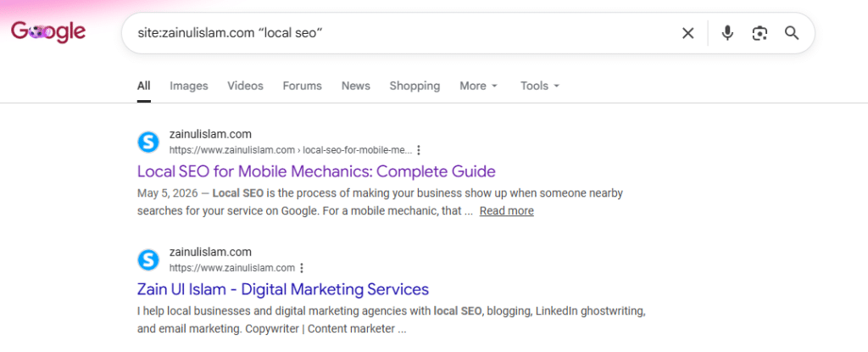Click favicon of Local SEO Mobile Mechanics result
This screenshot has height=352, width=868.
point(147,142)
